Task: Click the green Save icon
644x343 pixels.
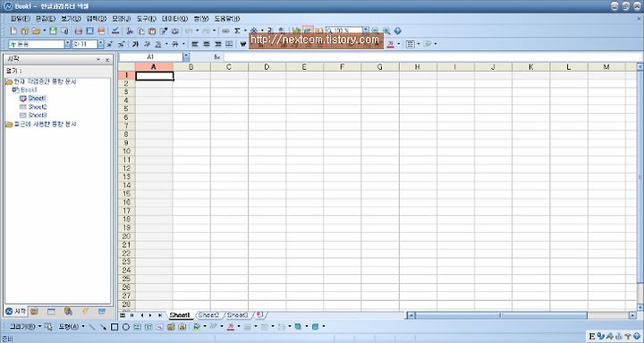Action: click(53, 30)
